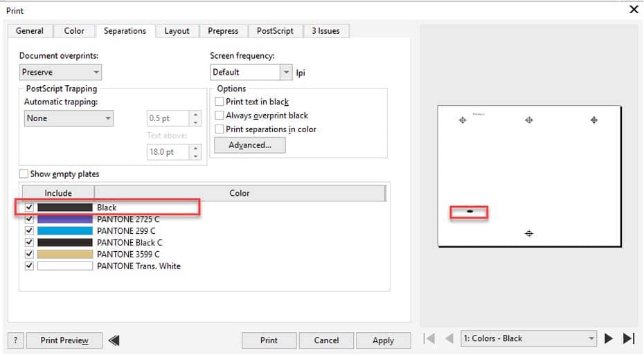Select PANTONE 299 C row text
The height and width of the screenshot is (357, 644).
[x=126, y=230]
